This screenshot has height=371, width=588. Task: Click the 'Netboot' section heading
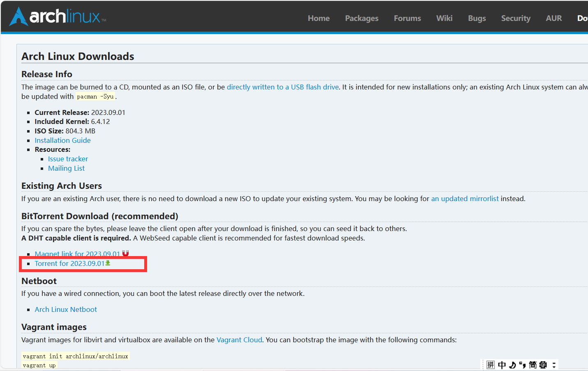(39, 281)
